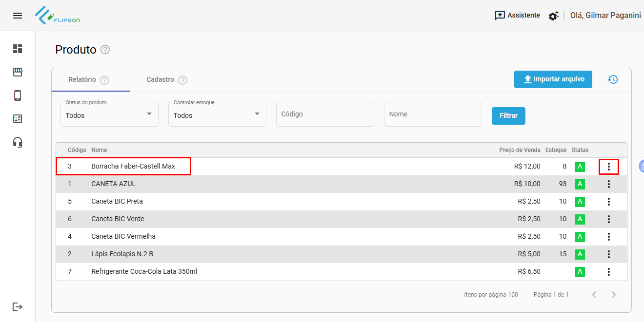Click the Importar arquivo button
The height and width of the screenshot is (322, 644).
(x=553, y=79)
